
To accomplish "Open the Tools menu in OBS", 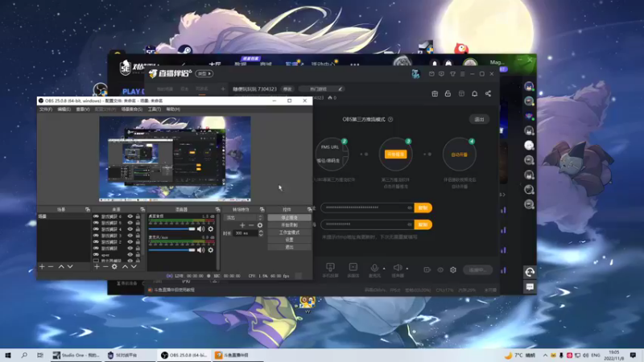I will [x=155, y=109].
